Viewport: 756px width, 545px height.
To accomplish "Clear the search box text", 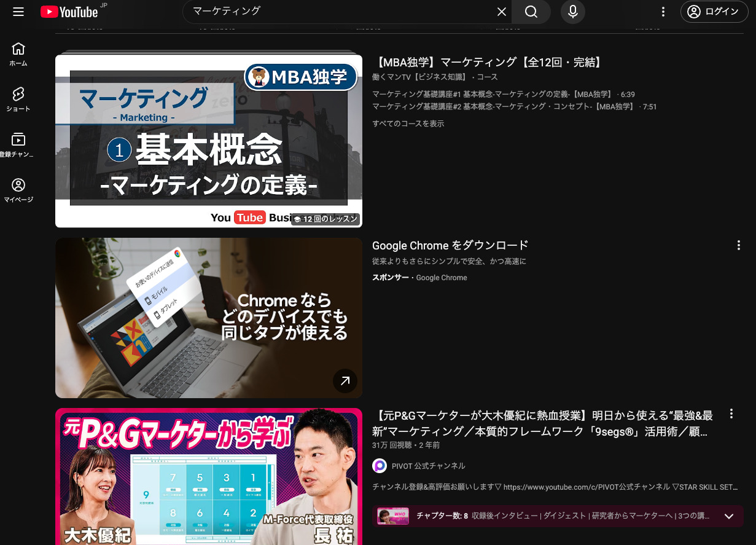I will (501, 12).
